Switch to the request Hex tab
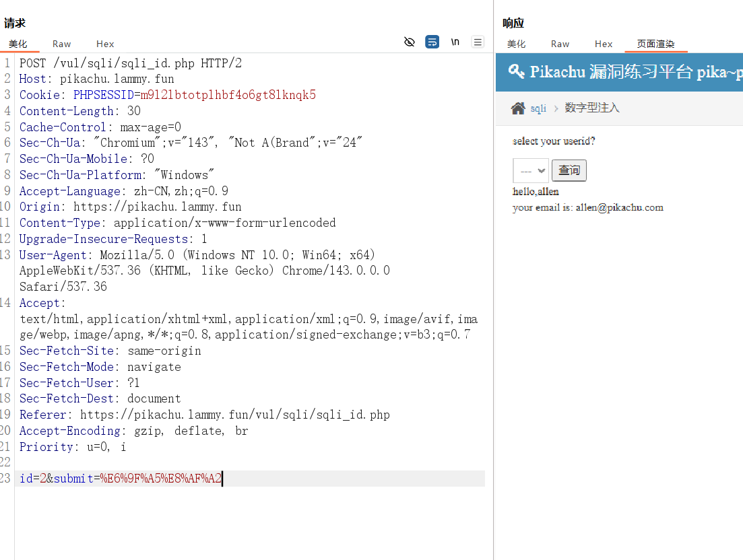The height and width of the screenshot is (560, 743). tap(105, 44)
